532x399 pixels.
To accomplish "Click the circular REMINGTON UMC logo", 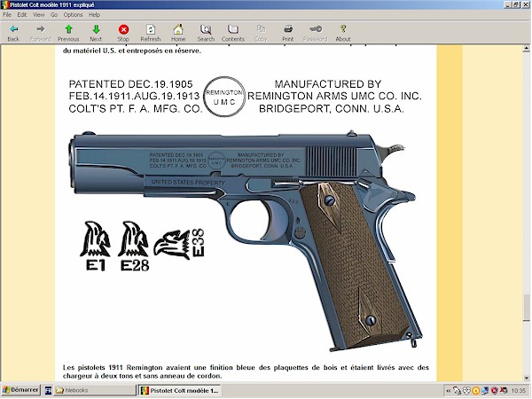I will 224,97.
